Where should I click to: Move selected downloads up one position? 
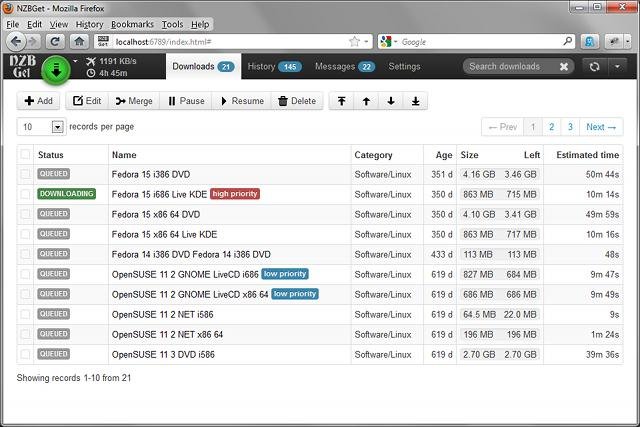click(366, 101)
